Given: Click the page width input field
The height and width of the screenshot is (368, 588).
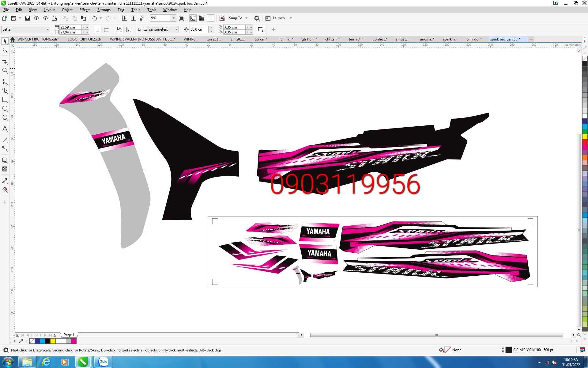Looking at the screenshot, I should [70, 27].
